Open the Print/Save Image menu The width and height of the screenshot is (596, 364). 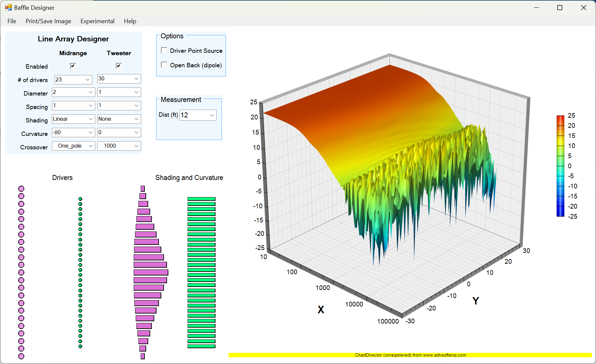(x=48, y=21)
